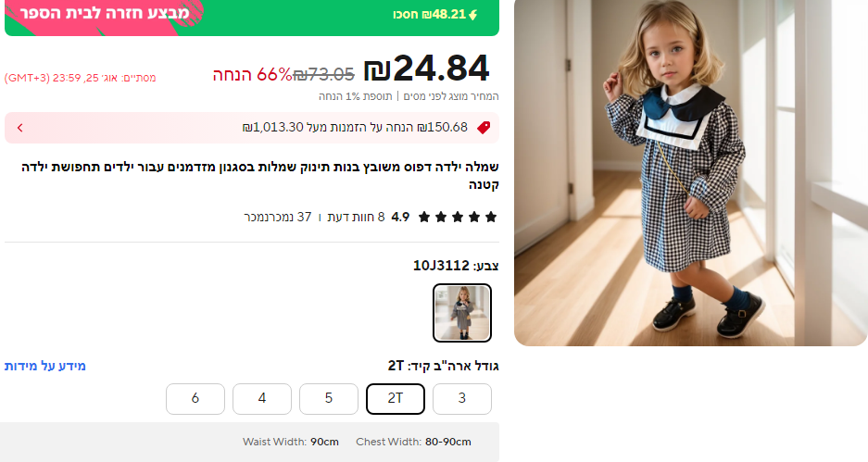Click the saved ₪48.21 label

click(430, 15)
